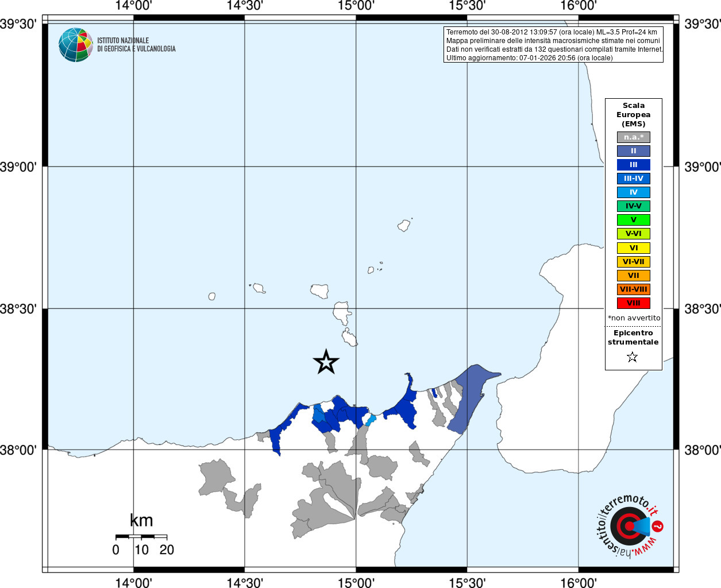Image resolution: width=721 pixels, height=588 pixels.
Task: Click the bottom axis label 14°00'
Action: (133, 582)
